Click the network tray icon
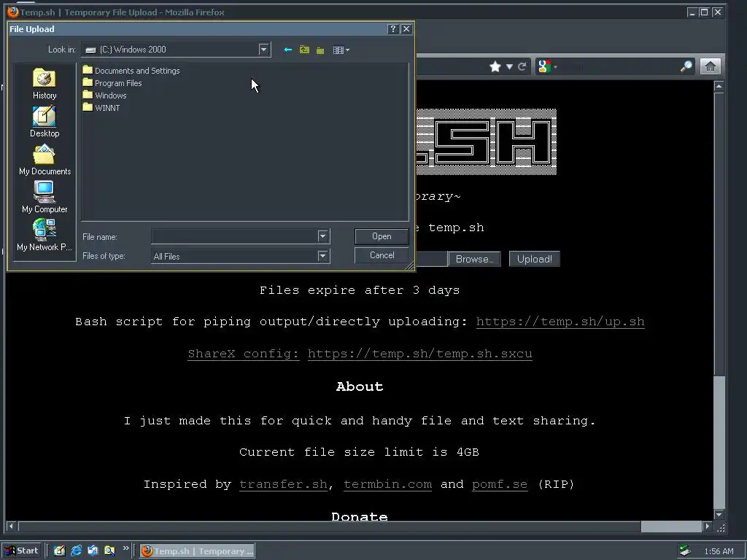Screen dimensions: 747x560 685,551
